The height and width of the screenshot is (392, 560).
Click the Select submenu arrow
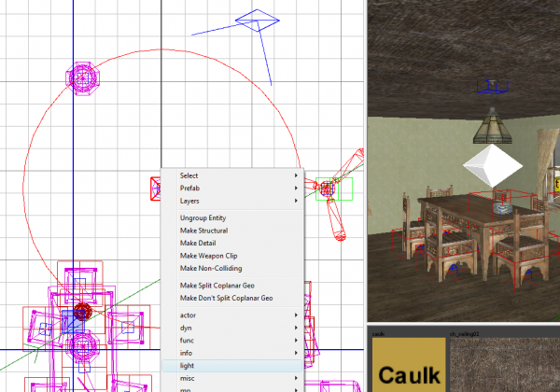296,175
